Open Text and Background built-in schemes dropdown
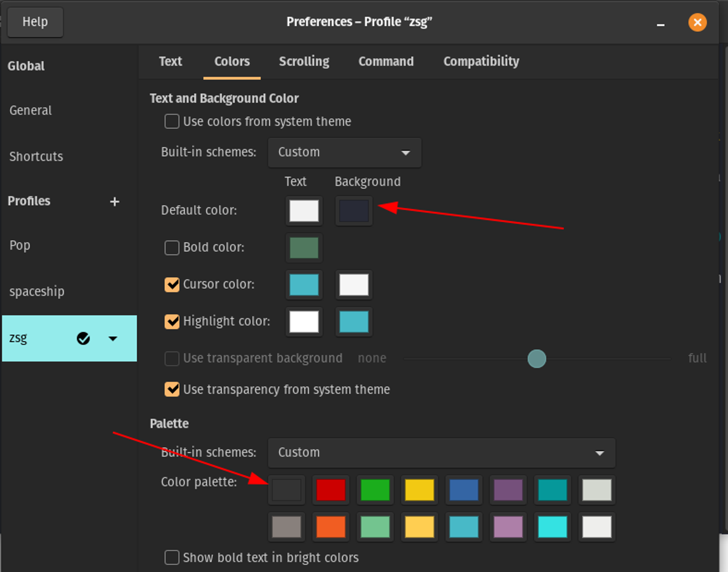 (344, 153)
